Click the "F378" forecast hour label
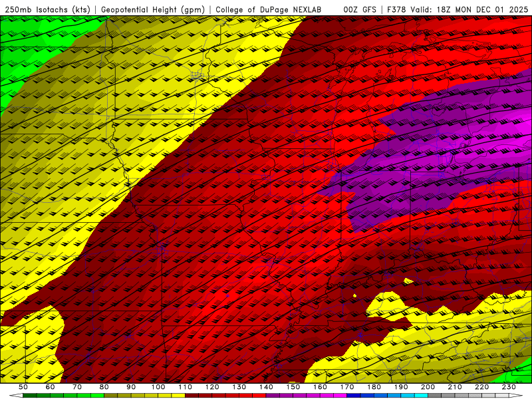 coord(396,9)
